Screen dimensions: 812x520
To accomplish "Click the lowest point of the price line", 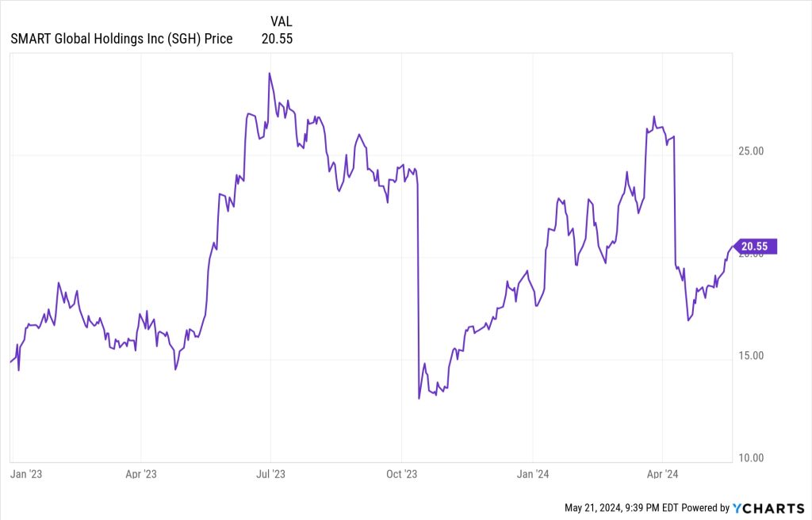I will tap(419, 398).
